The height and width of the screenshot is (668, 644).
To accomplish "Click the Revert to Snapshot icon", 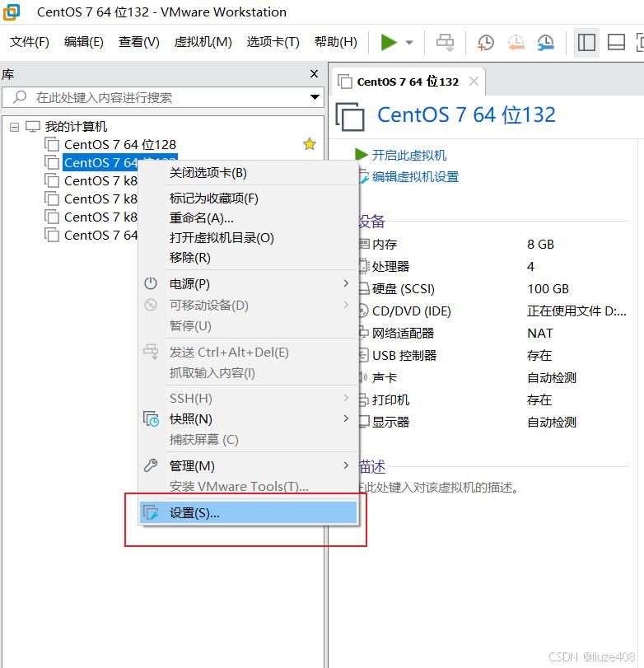I will coord(516,43).
